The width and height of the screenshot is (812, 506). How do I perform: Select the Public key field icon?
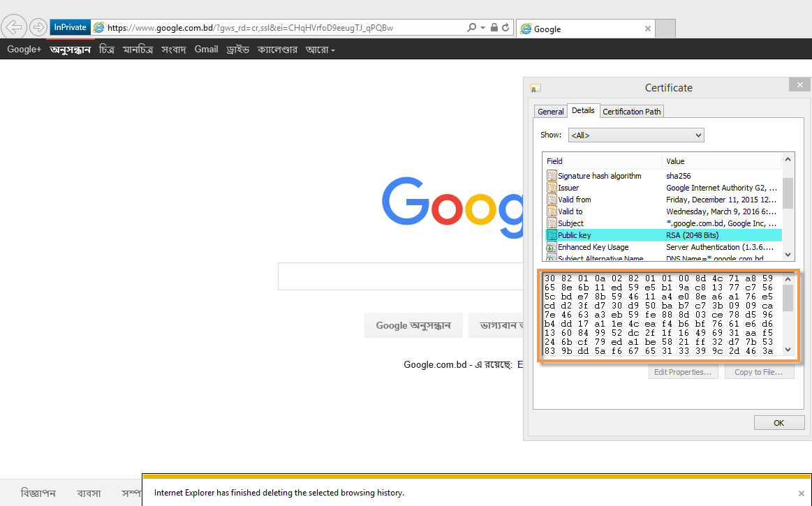point(552,235)
